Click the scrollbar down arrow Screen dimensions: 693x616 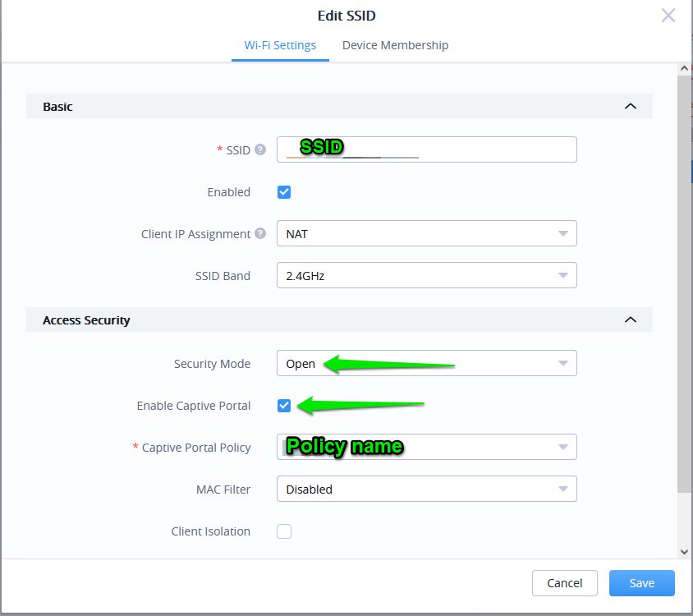click(684, 552)
